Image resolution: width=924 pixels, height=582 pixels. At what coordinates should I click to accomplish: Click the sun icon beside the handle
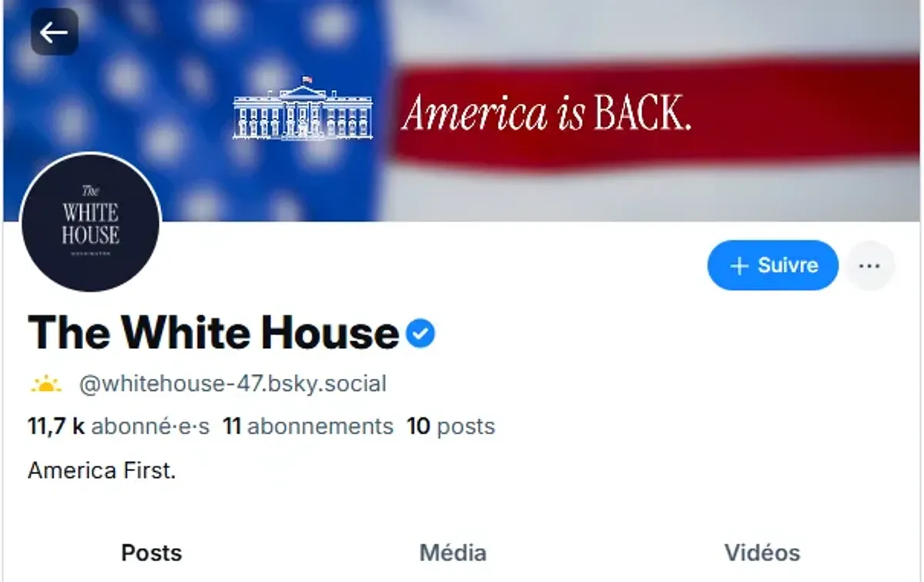45,383
